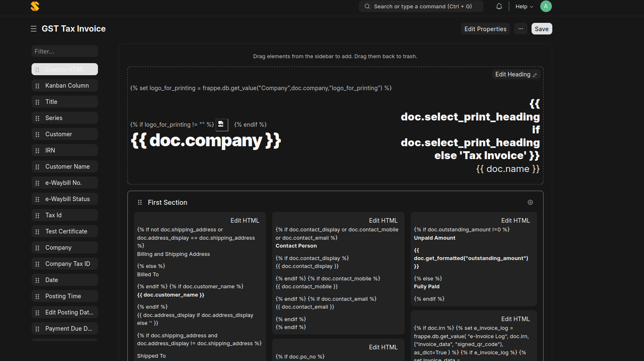This screenshot has width=644, height=361.
Task: Select the Company Tax ID sidebar field
Action: coord(67,264)
